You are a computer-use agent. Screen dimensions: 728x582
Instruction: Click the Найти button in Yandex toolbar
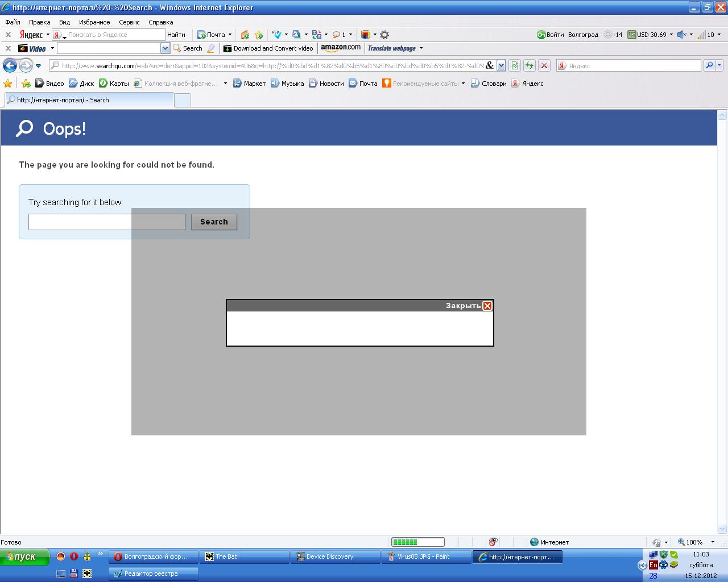point(176,35)
